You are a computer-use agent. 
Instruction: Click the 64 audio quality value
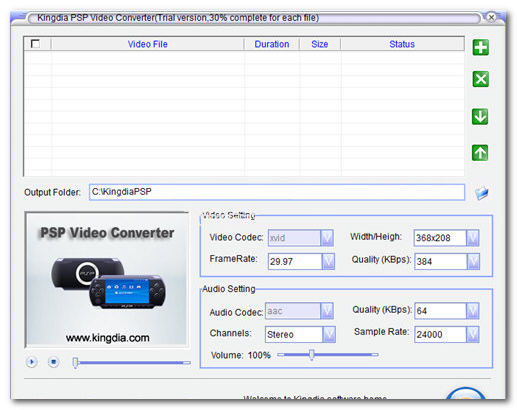pos(421,311)
